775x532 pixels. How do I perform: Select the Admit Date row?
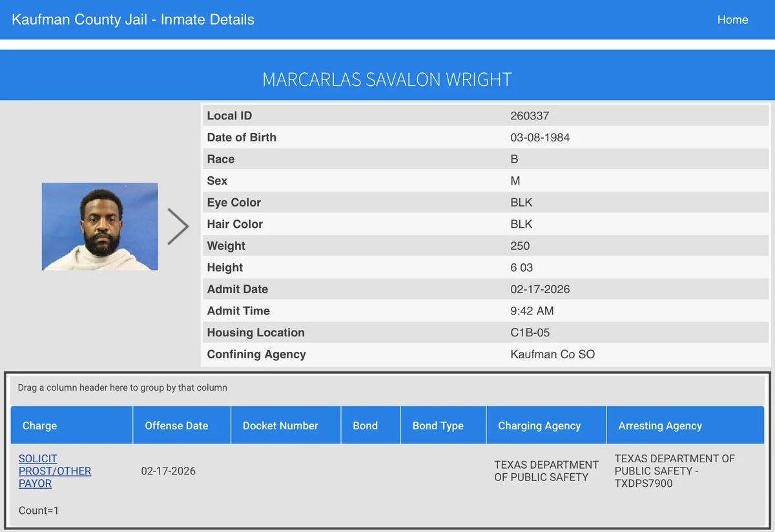tap(387, 289)
